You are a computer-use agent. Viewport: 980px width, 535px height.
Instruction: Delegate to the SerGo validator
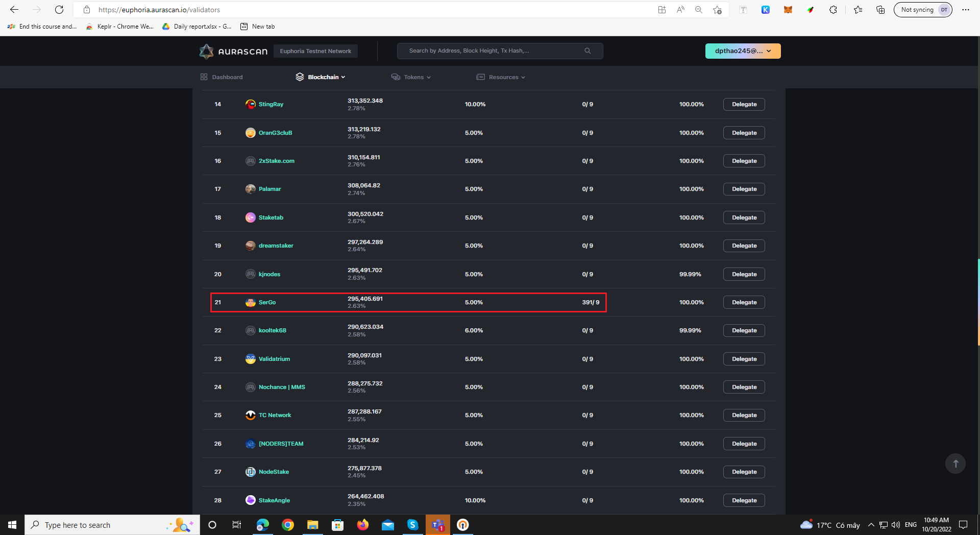coord(744,302)
